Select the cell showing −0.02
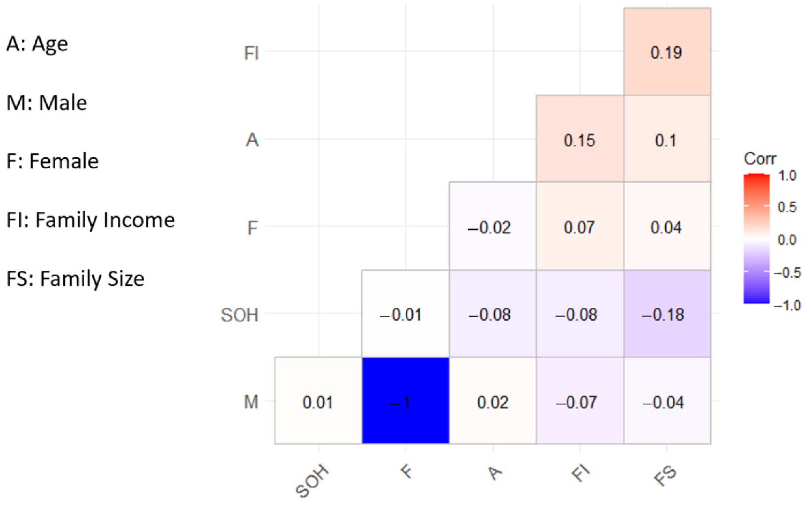 coord(492,226)
